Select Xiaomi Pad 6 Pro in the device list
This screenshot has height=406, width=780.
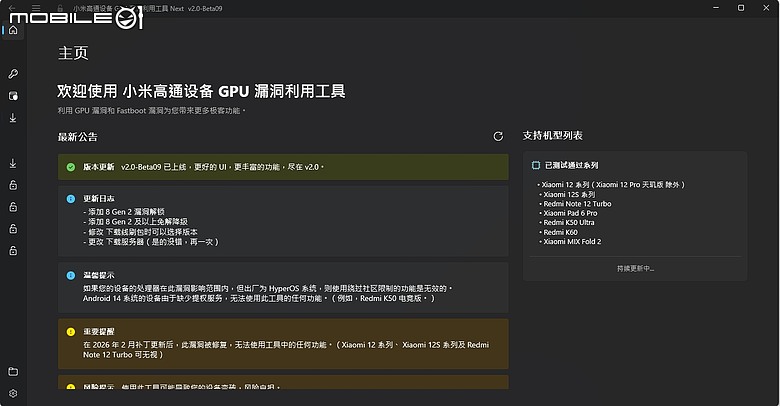point(569,213)
